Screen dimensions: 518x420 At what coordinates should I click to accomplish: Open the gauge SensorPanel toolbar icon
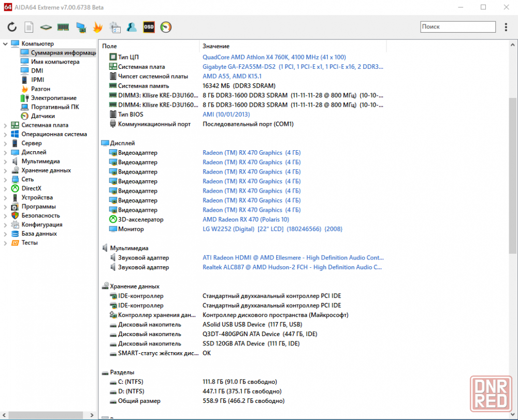tap(166, 27)
